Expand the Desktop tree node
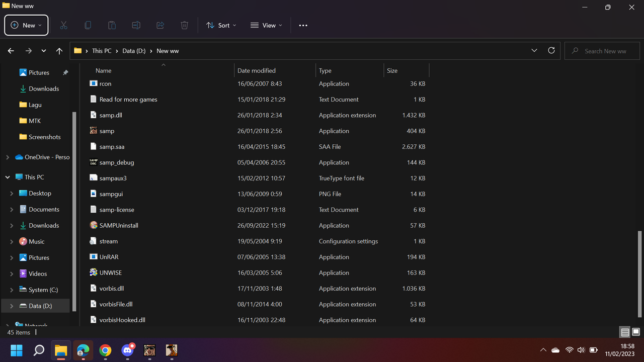The image size is (644, 362). tap(12, 193)
